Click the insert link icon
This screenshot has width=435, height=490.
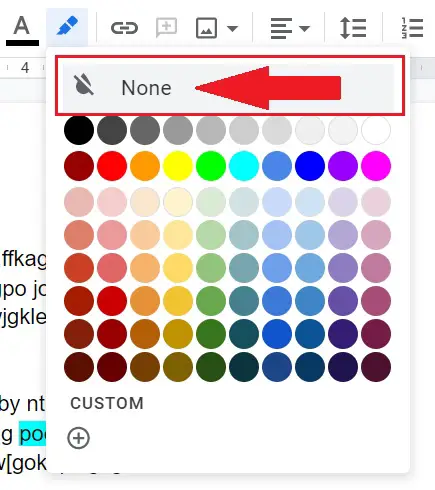124,28
